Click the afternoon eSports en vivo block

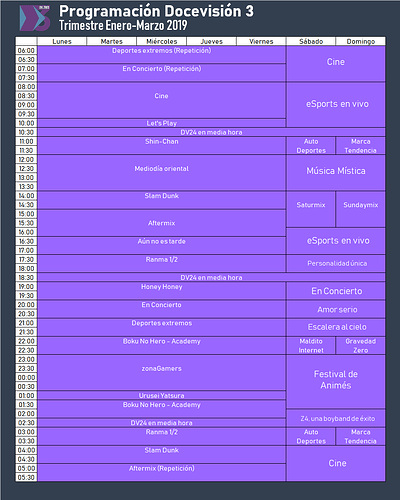(x=336, y=241)
